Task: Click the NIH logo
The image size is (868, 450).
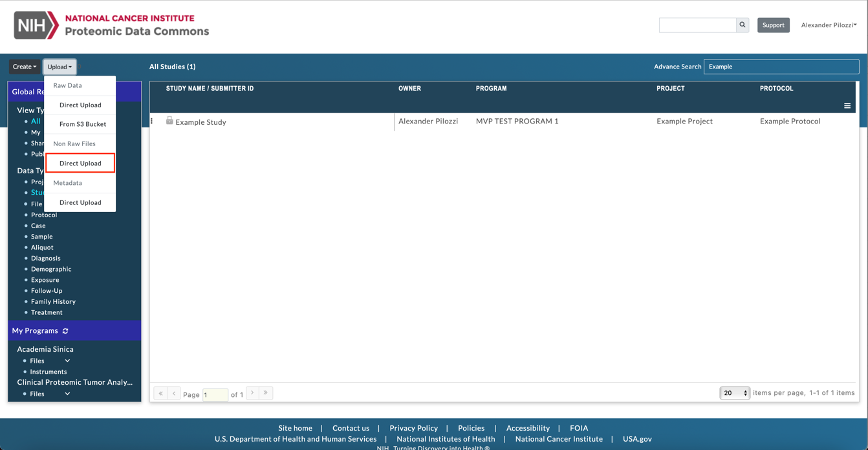Action: (36, 25)
